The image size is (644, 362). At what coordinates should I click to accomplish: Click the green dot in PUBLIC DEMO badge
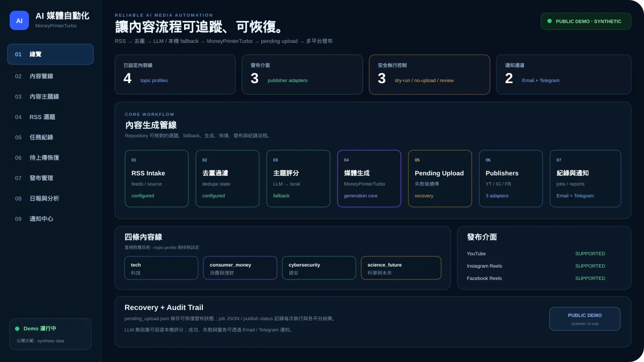[549, 21]
